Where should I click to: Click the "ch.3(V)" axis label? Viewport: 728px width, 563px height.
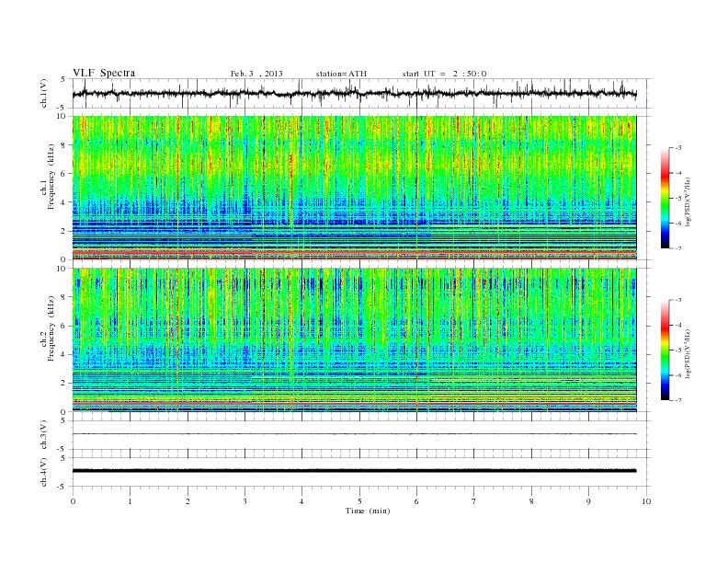tap(44, 435)
